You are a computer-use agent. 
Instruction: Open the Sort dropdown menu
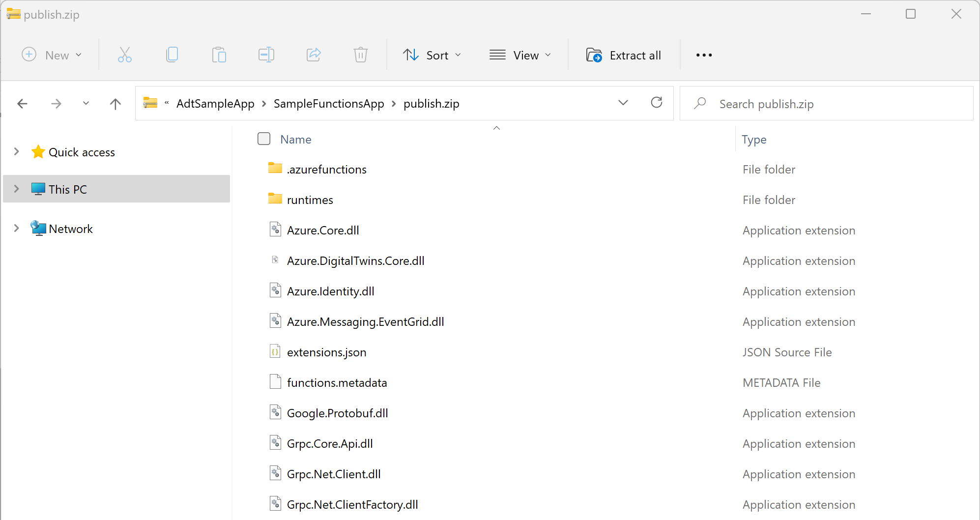coord(432,55)
